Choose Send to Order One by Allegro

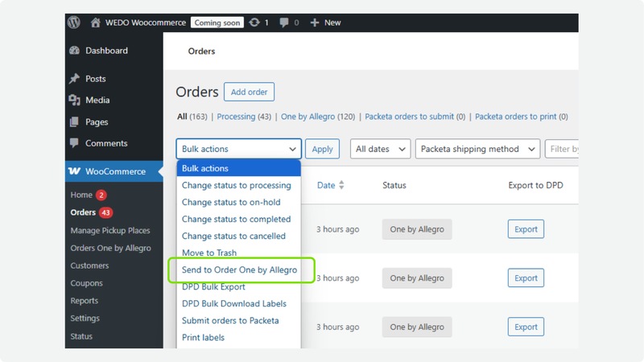point(239,269)
